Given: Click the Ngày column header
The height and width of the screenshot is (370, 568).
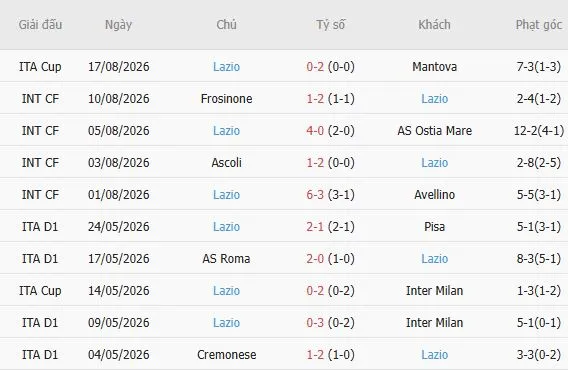Looking at the screenshot, I should [x=118, y=25].
